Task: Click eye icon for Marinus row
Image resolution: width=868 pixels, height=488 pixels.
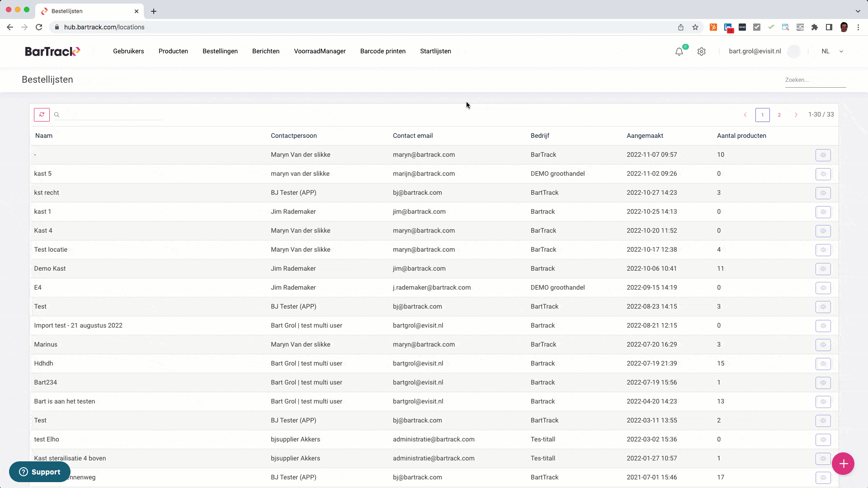Action: pyautogui.click(x=823, y=345)
